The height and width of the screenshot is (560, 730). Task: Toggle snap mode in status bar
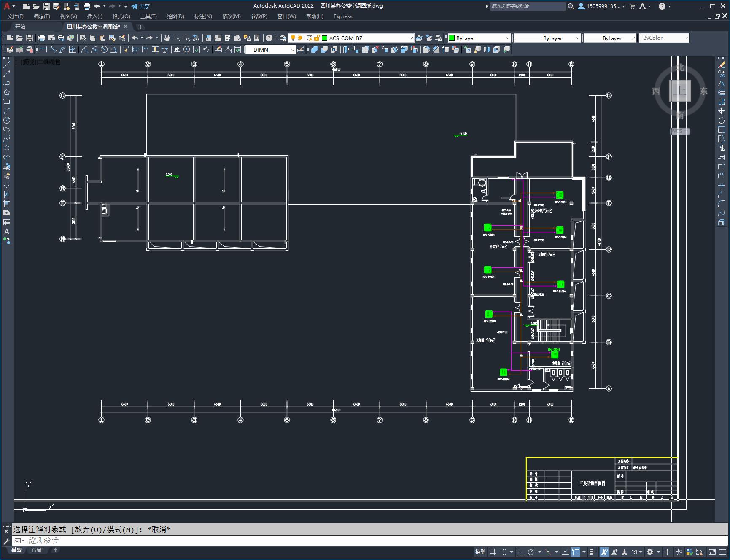pyautogui.click(x=503, y=552)
